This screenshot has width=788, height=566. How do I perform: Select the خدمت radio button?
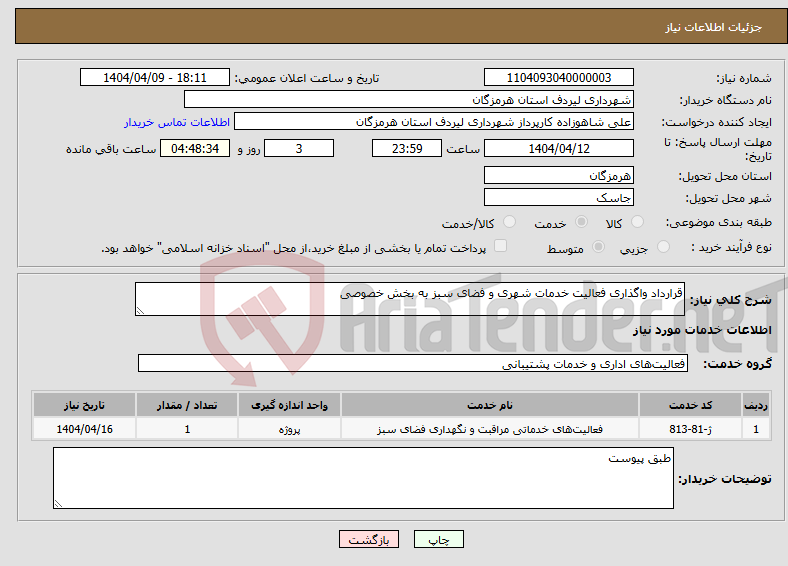click(x=581, y=222)
